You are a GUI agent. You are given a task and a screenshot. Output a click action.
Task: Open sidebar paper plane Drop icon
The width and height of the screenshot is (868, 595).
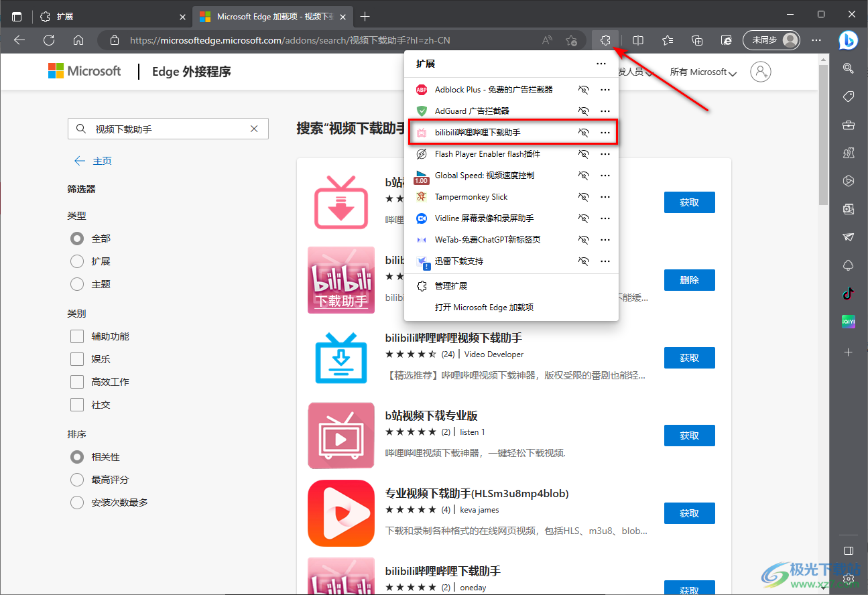click(x=849, y=237)
